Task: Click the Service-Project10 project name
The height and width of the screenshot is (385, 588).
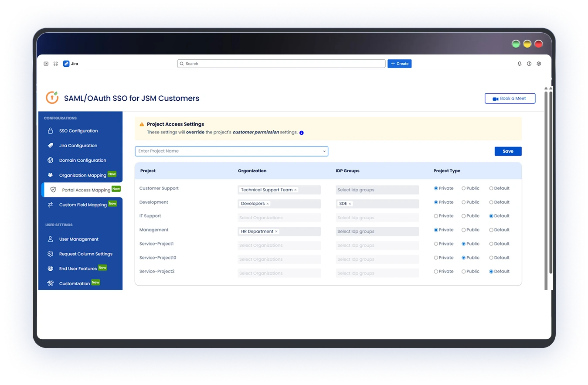Action: (158, 258)
